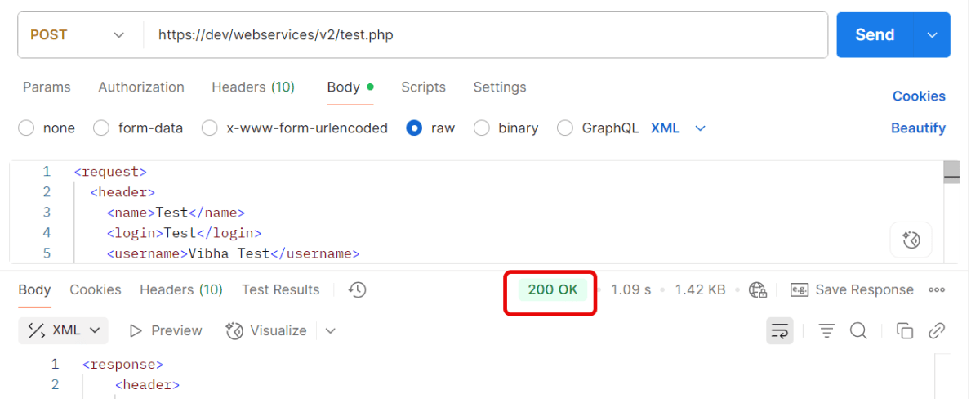Click the AI assistant icon in editor
The width and height of the screenshot is (980, 399).
point(911,240)
